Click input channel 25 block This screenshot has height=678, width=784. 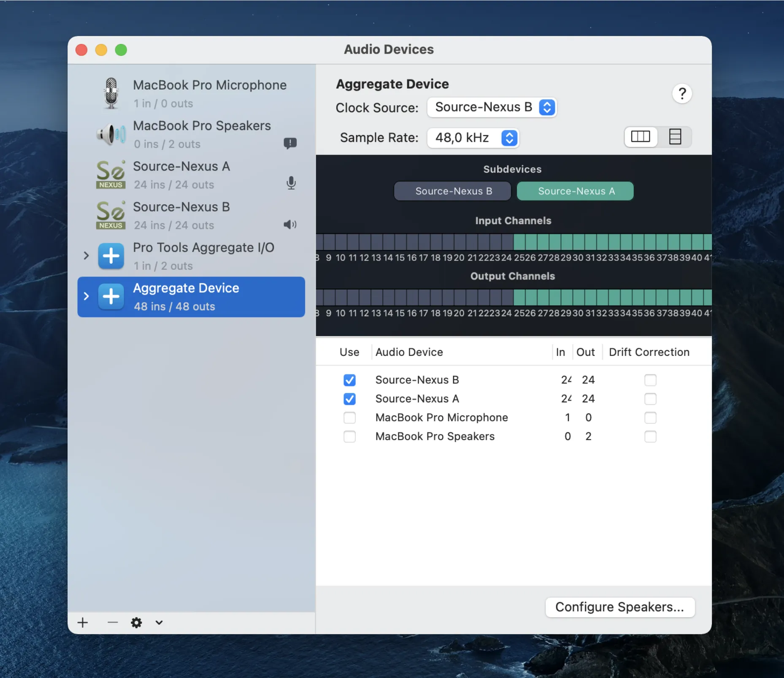(x=519, y=242)
